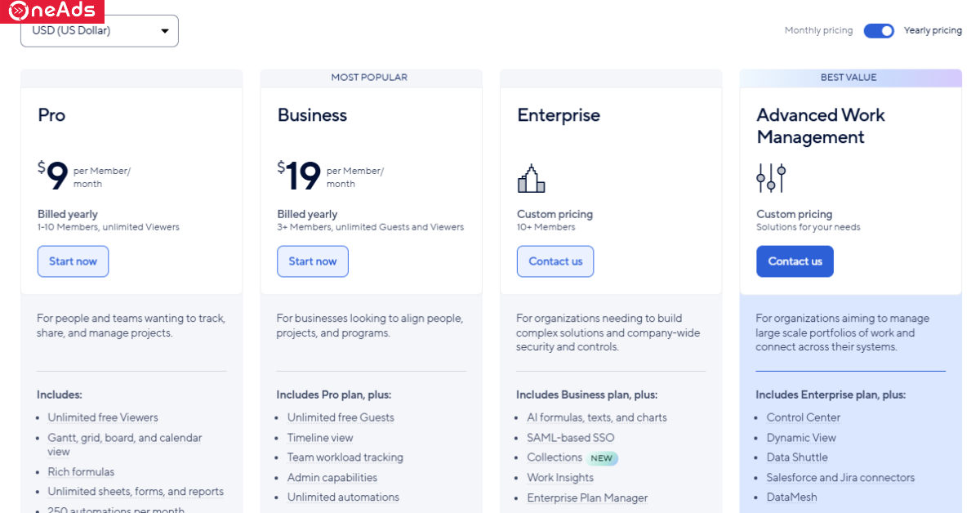Click Start now on the Pro plan
The height and width of the screenshot is (513, 980).
click(73, 261)
